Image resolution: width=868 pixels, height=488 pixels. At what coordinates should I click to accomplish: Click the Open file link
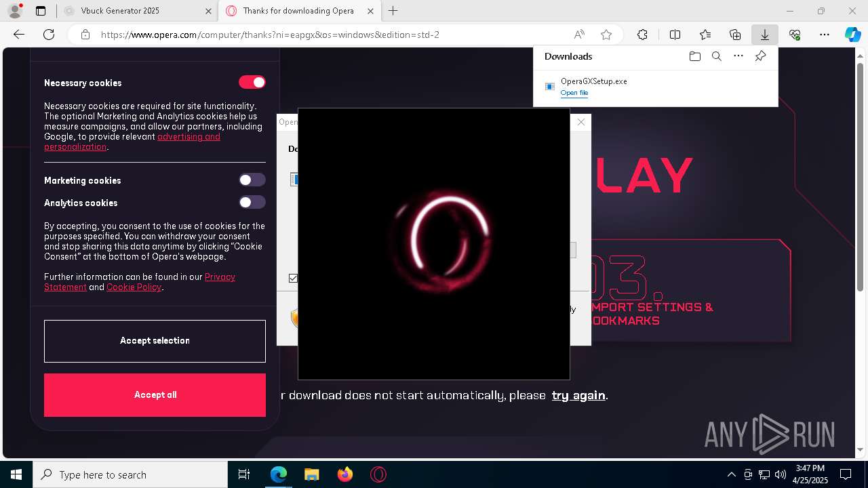click(574, 93)
